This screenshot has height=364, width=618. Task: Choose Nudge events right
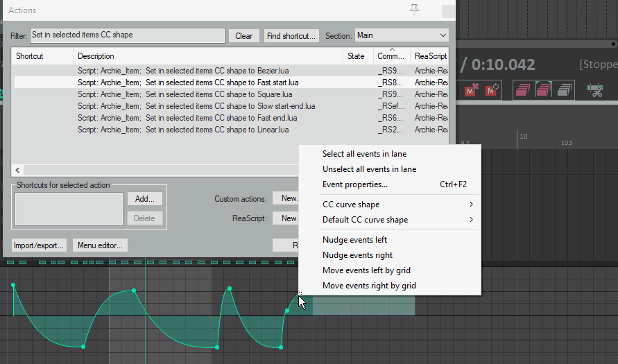pos(357,255)
